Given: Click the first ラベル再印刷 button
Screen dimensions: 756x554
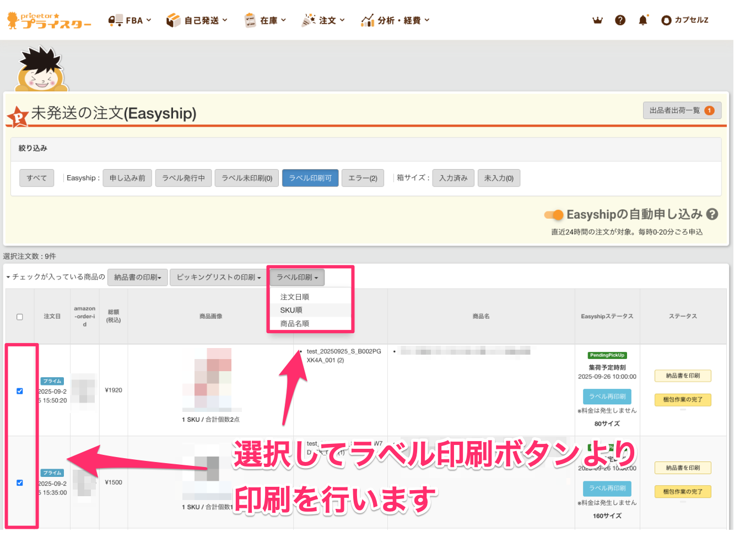Looking at the screenshot, I should click(x=607, y=397).
